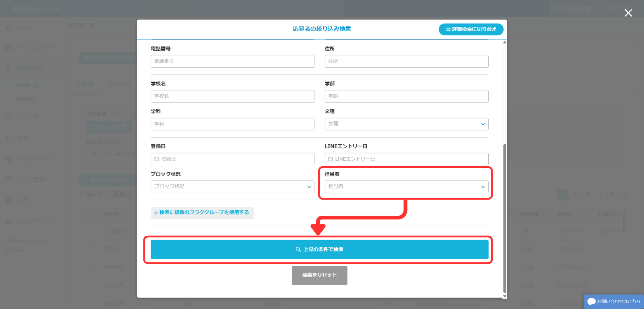644x309 pixels.
Task: Click the 電話番号 input field
Action: pos(232,61)
